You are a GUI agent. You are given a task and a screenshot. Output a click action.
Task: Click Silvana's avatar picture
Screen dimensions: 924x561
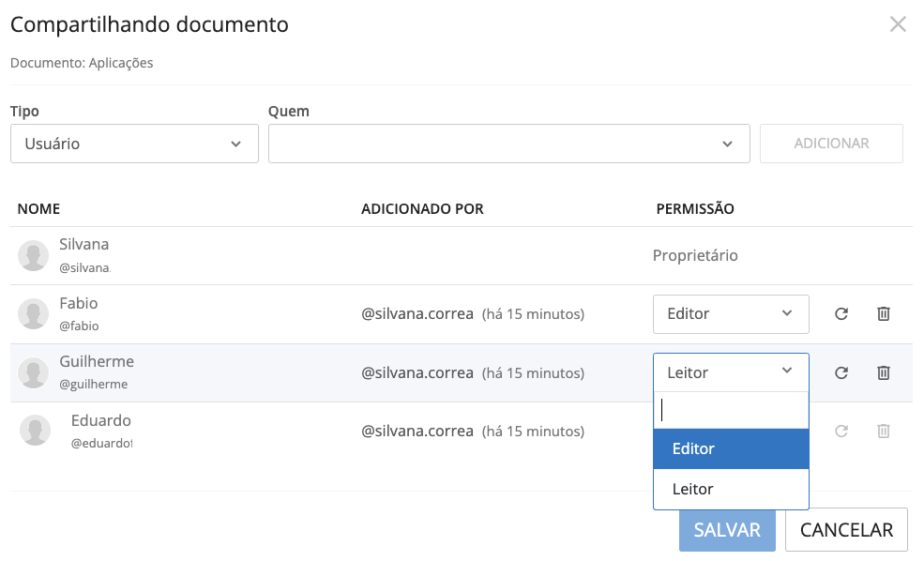pos(34,255)
